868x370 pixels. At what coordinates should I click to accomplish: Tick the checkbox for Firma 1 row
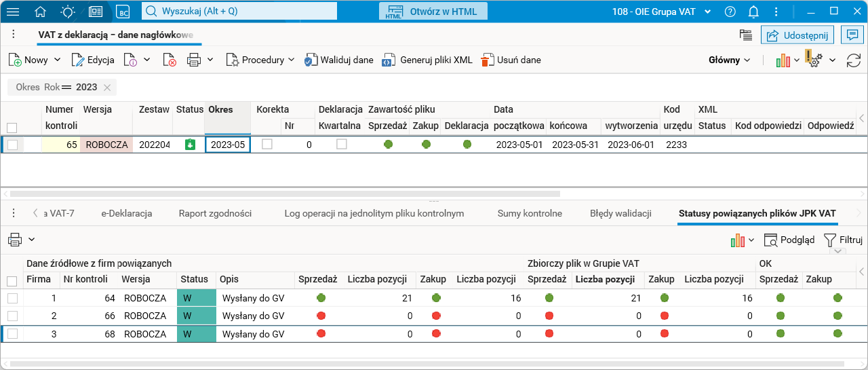pos(12,298)
